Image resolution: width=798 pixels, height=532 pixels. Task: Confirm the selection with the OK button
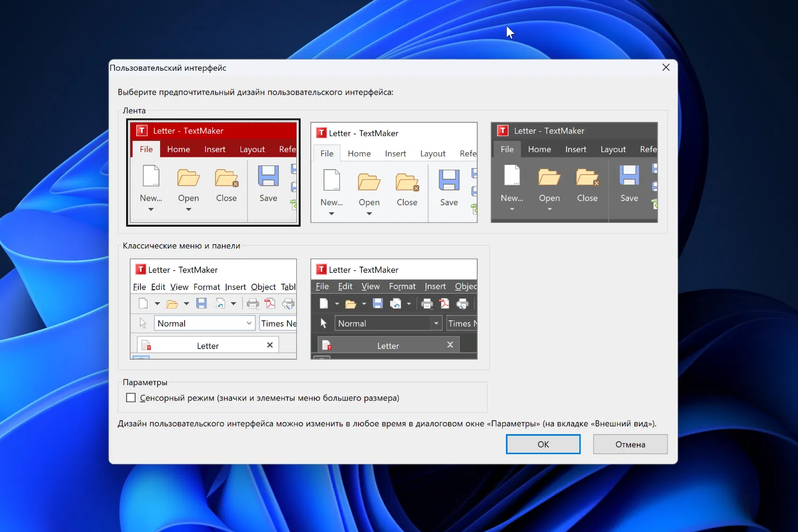pyautogui.click(x=543, y=444)
